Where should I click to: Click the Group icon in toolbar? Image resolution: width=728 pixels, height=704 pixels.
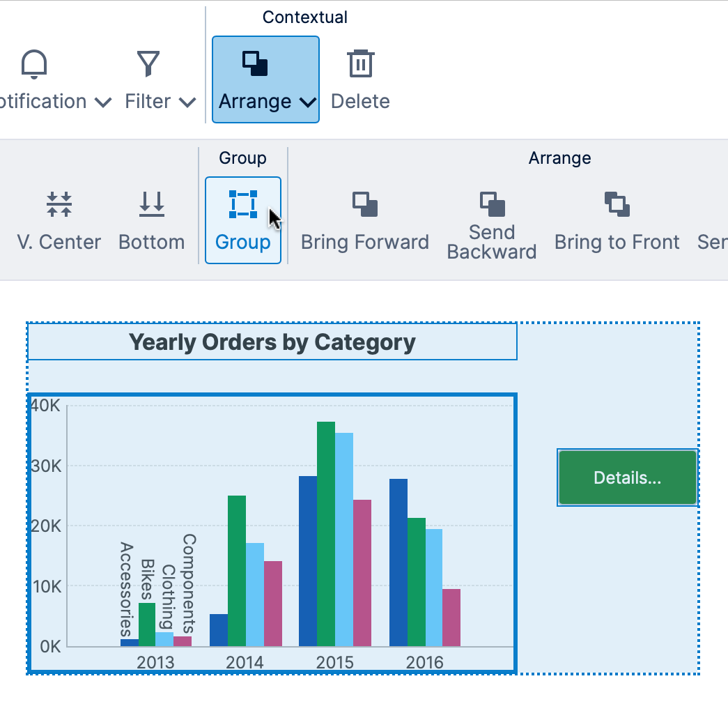242,204
